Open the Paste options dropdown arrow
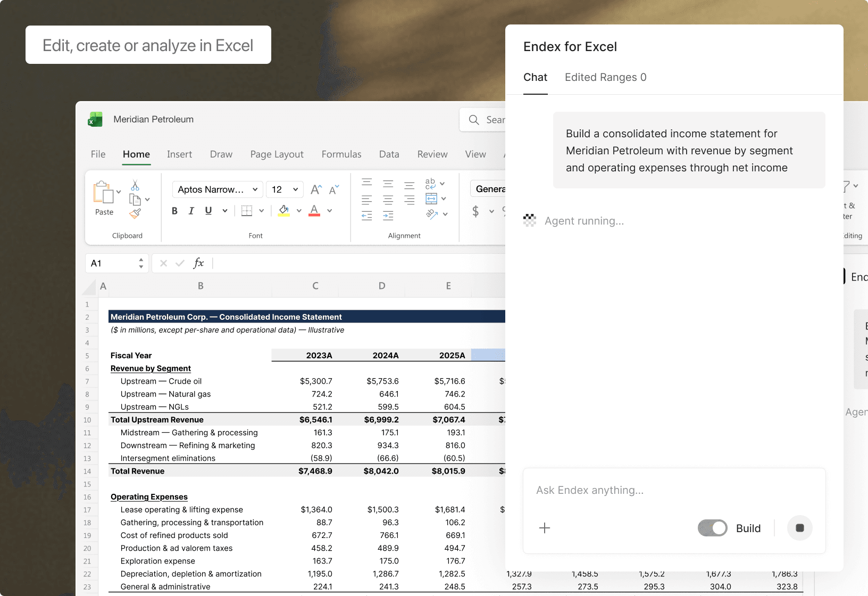 119,192
